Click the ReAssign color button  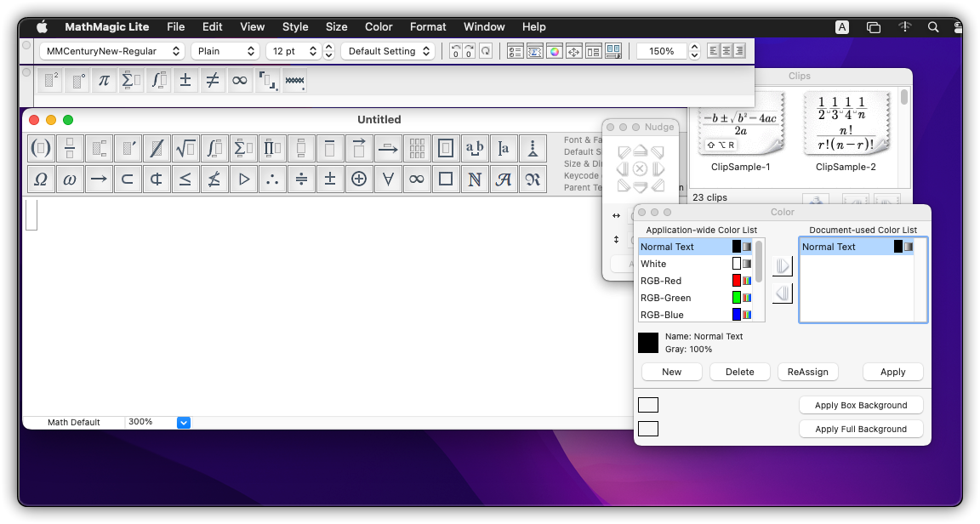click(808, 372)
